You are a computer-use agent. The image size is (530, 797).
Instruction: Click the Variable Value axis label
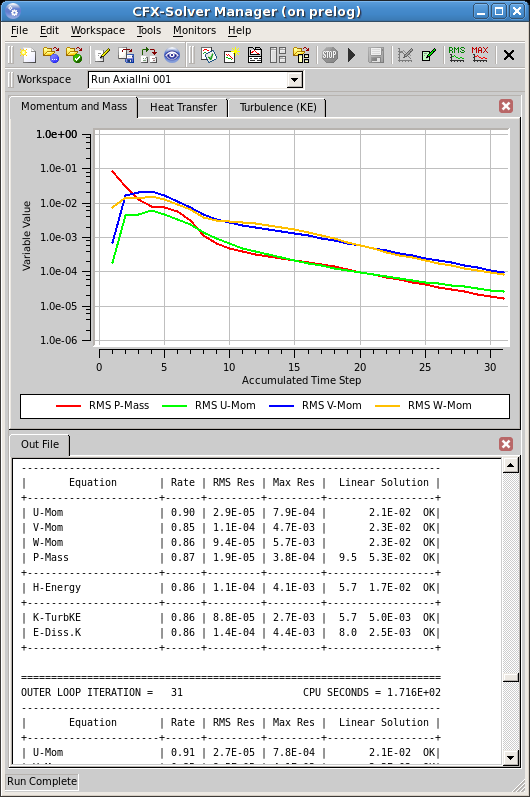coord(26,236)
